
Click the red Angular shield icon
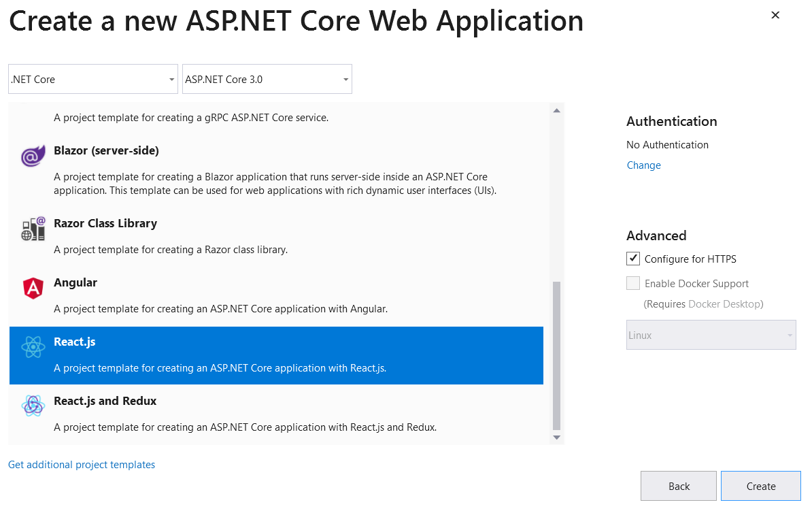33,289
